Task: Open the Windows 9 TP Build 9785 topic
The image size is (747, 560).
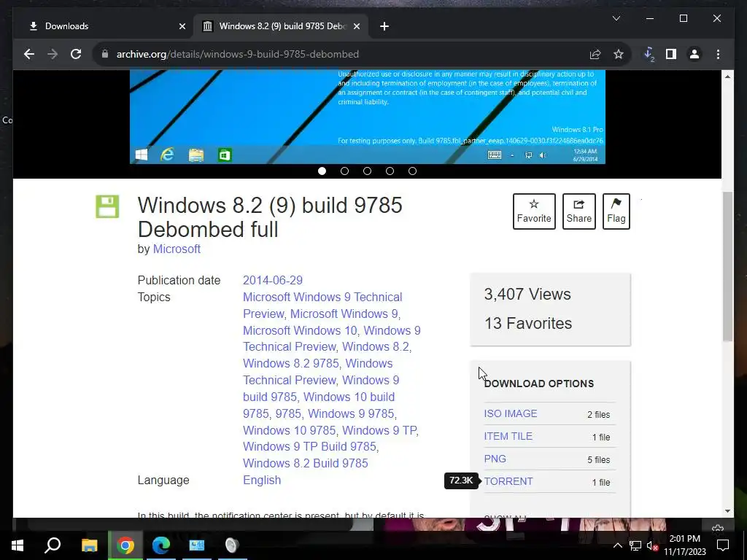Action: pos(309,447)
